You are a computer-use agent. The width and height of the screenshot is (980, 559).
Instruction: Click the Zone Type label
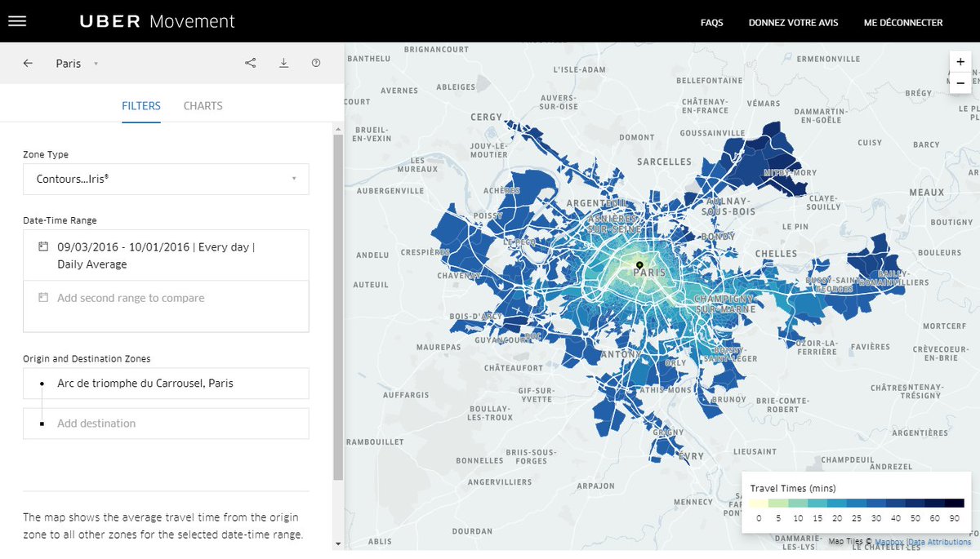pos(46,154)
